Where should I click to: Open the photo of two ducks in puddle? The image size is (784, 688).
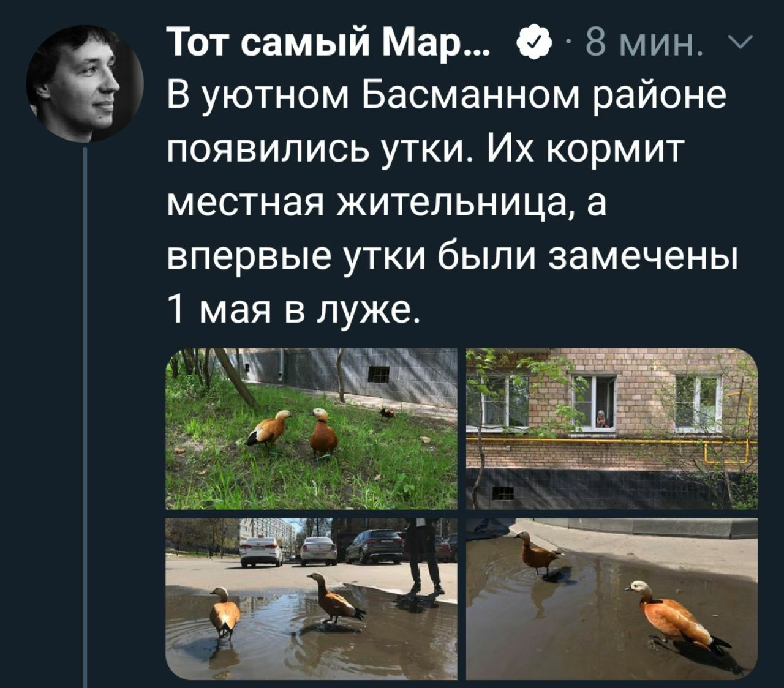pos(612,599)
